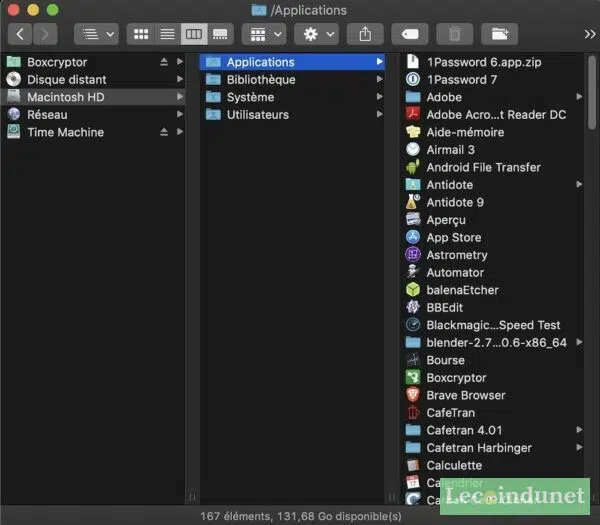The width and height of the screenshot is (600, 525).
Task: Select the Airmail 3 app icon
Action: click(x=413, y=150)
